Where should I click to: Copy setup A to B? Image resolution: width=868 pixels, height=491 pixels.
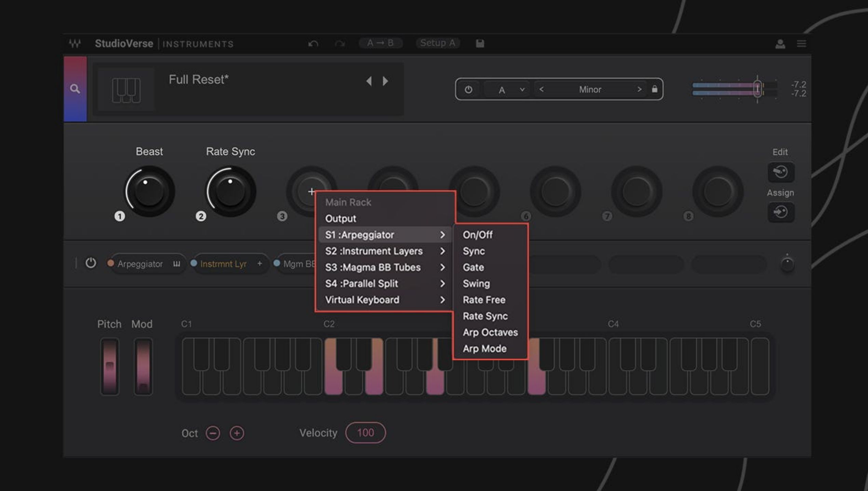pyautogui.click(x=380, y=43)
